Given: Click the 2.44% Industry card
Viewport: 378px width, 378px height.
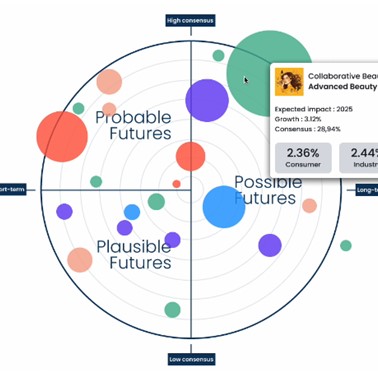Looking at the screenshot, I should tap(359, 158).
